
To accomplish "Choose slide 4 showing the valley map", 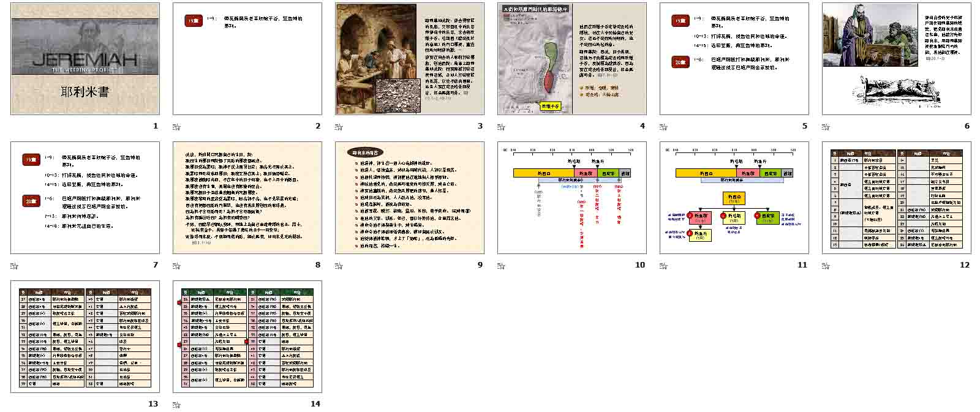I will (x=572, y=59).
